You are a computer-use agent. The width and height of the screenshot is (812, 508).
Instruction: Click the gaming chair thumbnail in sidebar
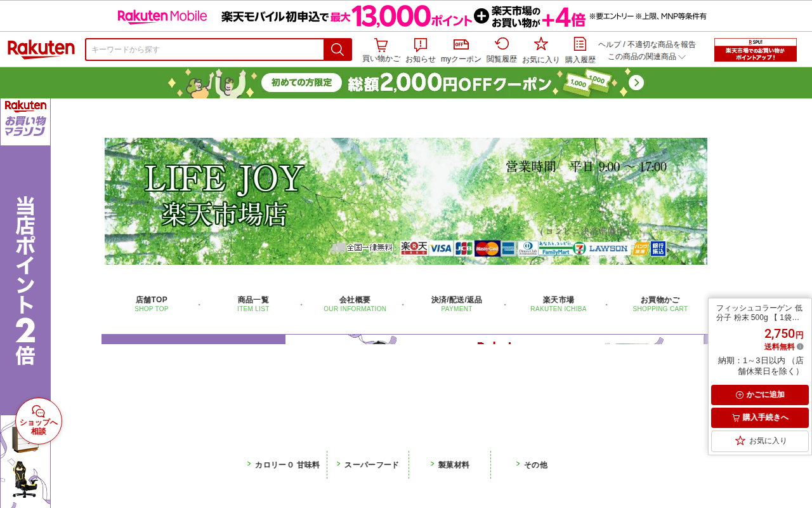[25, 480]
